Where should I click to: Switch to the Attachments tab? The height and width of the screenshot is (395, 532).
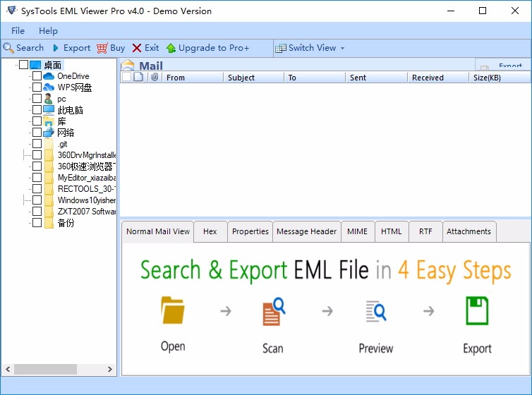click(469, 231)
